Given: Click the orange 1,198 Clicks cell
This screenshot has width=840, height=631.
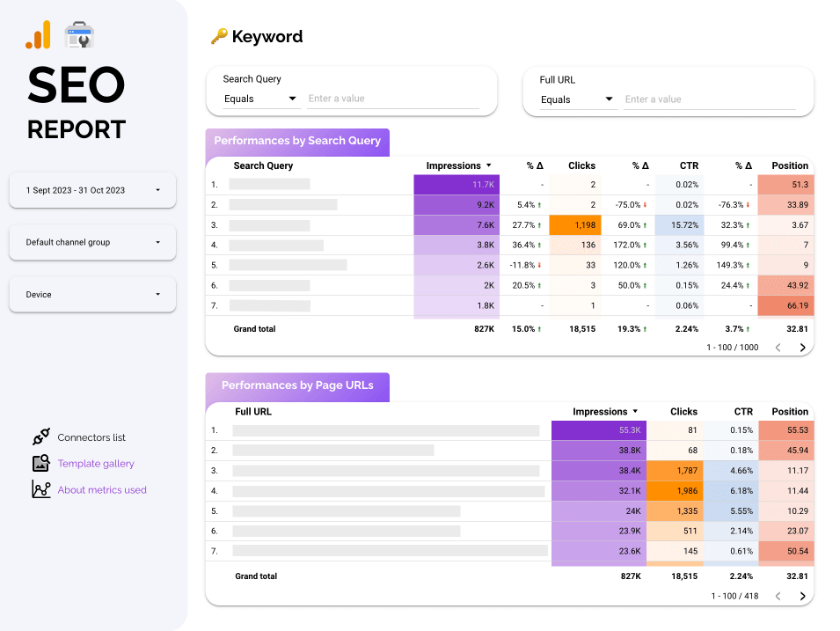Looking at the screenshot, I should click(x=581, y=225).
